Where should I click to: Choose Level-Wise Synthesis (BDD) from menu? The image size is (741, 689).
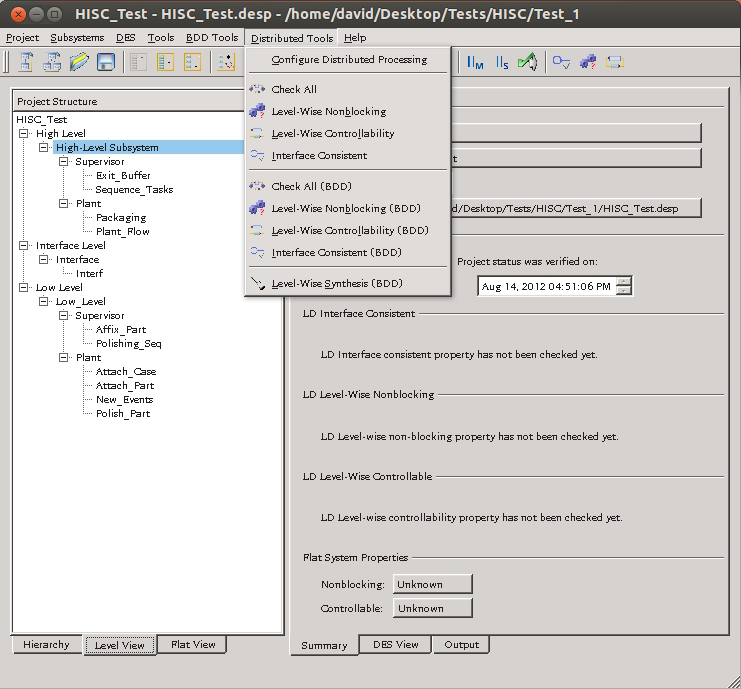[336, 284]
